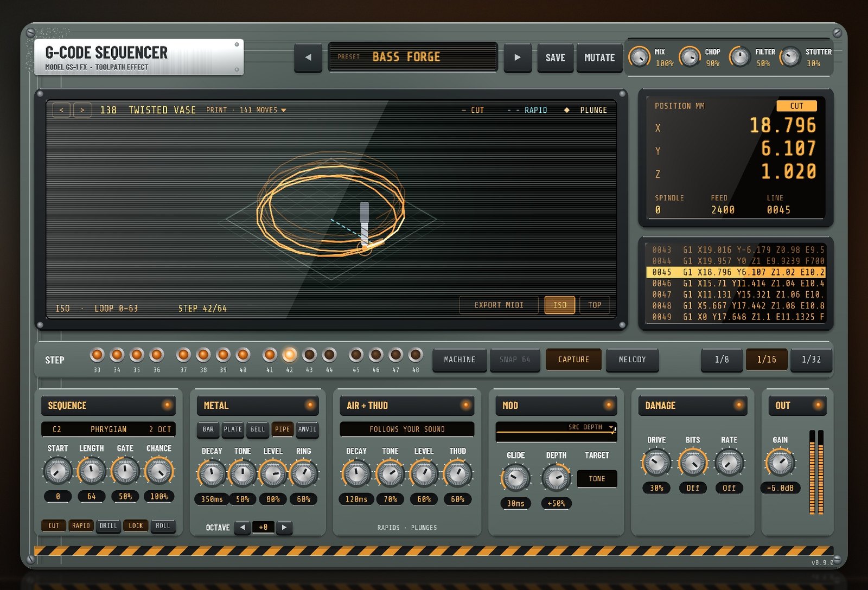Click the previous toolpath '<' button
Viewport: 868px width, 590px height.
coord(61,110)
